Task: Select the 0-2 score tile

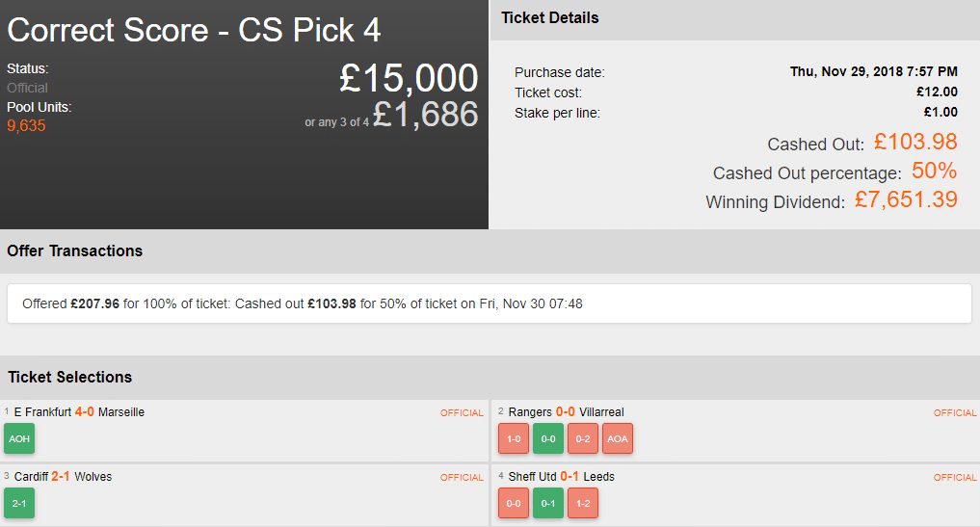Action: point(583,438)
